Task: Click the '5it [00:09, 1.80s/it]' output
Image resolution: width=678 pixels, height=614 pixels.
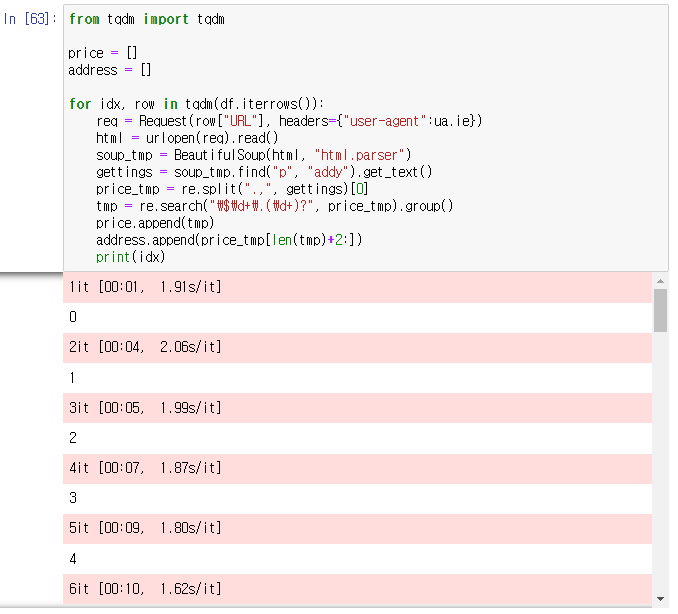Action: (145, 528)
